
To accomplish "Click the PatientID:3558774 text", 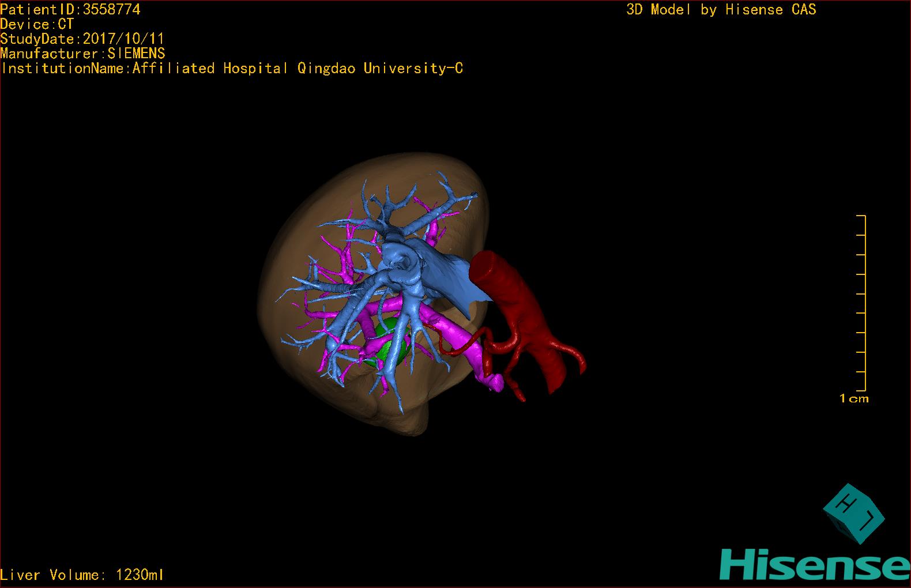I will pyautogui.click(x=70, y=9).
